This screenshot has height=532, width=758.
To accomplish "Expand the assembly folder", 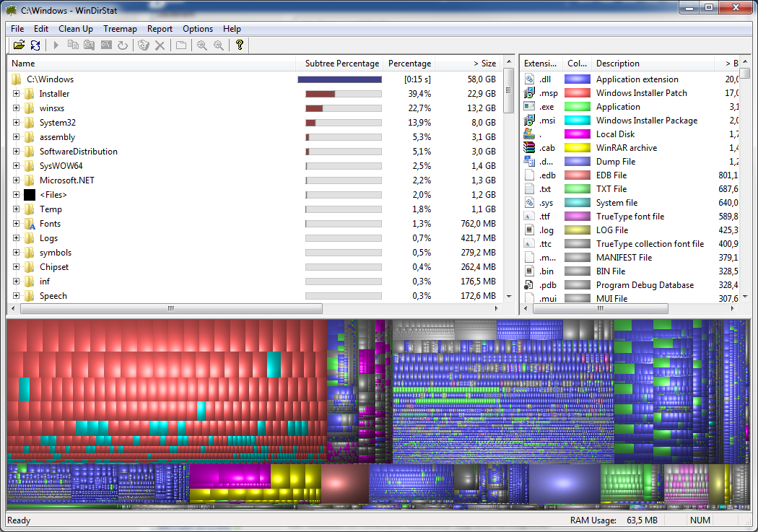I will 17,136.
